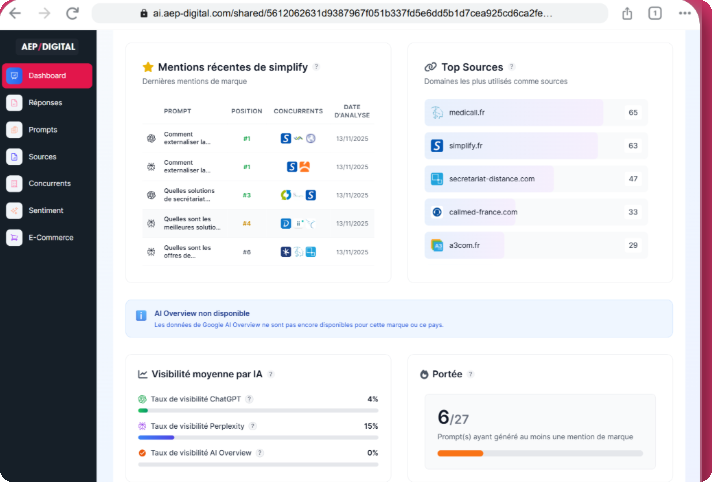Click the ChatGPT visibility progress bar
The width and height of the screenshot is (712, 482).
[258, 410]
